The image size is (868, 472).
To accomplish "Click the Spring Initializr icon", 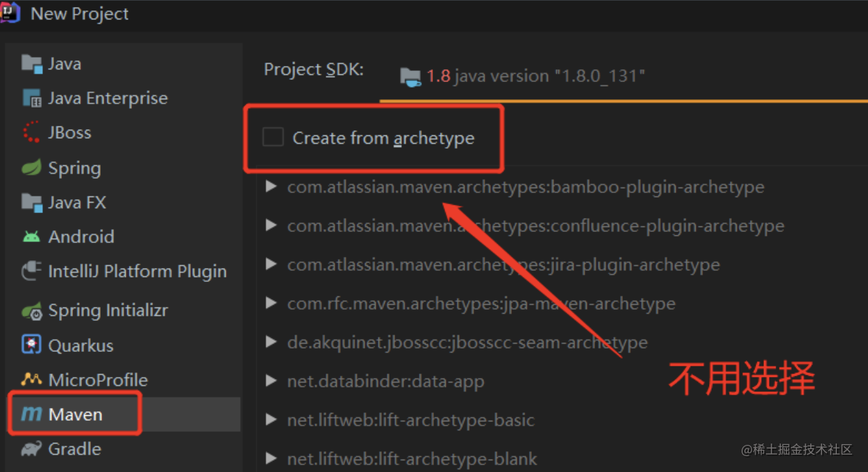I will [x=32, y=311].
